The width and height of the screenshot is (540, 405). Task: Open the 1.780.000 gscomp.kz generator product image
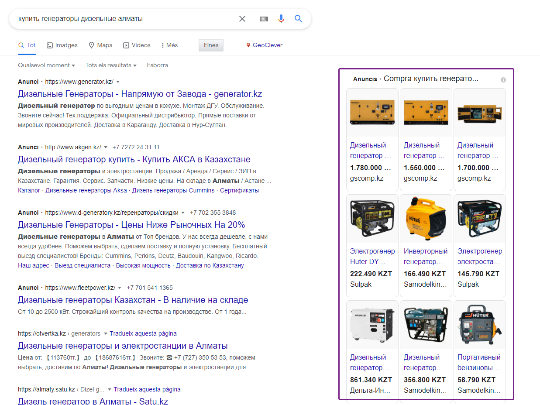pos(372,112)
